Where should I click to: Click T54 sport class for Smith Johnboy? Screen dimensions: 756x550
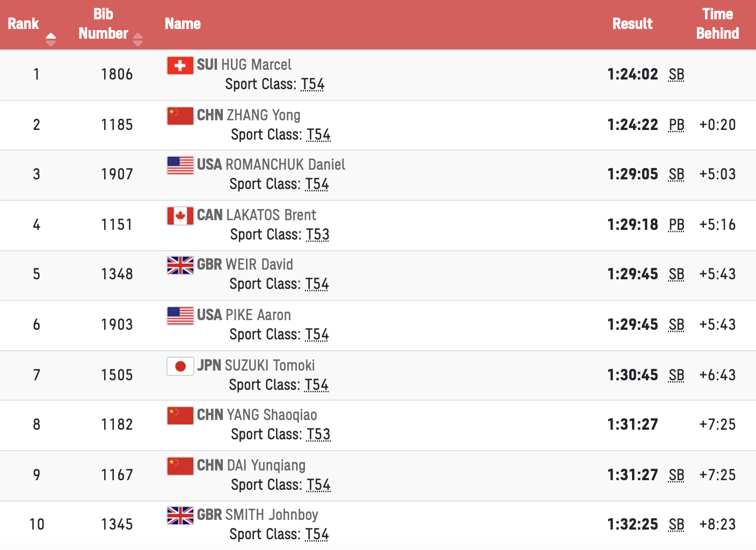tap(317, 534)
